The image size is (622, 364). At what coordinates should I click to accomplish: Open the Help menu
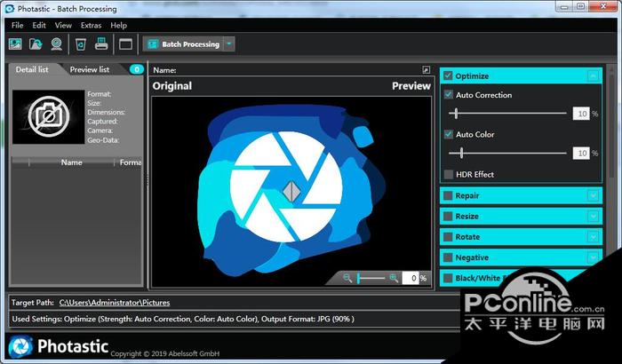[118, 26]
